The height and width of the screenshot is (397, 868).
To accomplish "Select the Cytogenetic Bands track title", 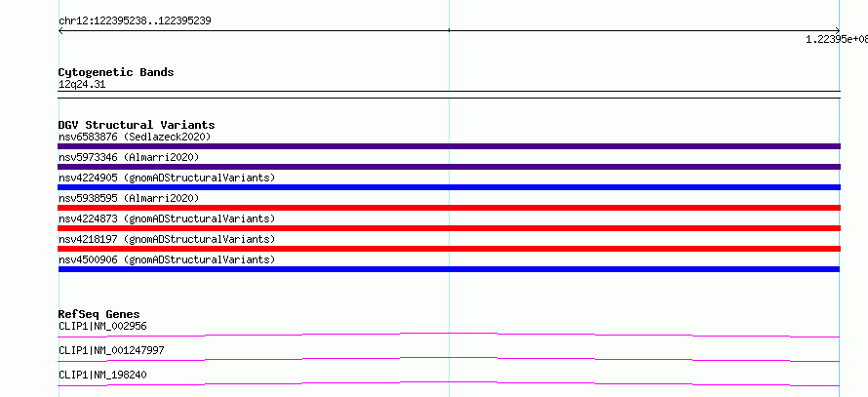I will pos(116,72).
